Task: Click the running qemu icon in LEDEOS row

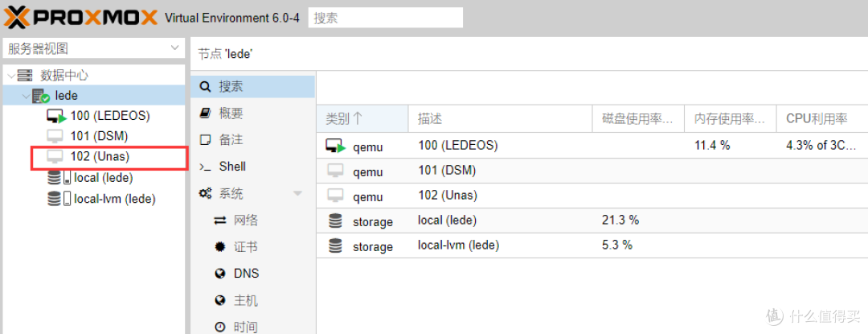Action: [336, 146]
